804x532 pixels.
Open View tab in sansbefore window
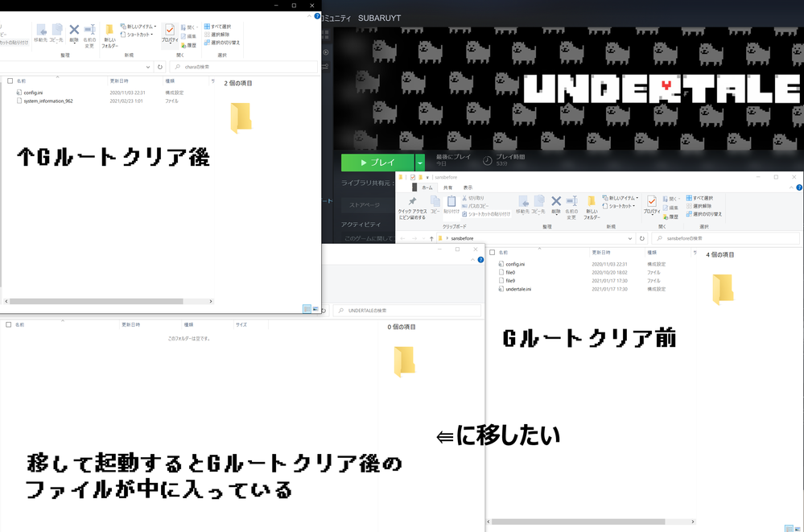pos(468,188)
